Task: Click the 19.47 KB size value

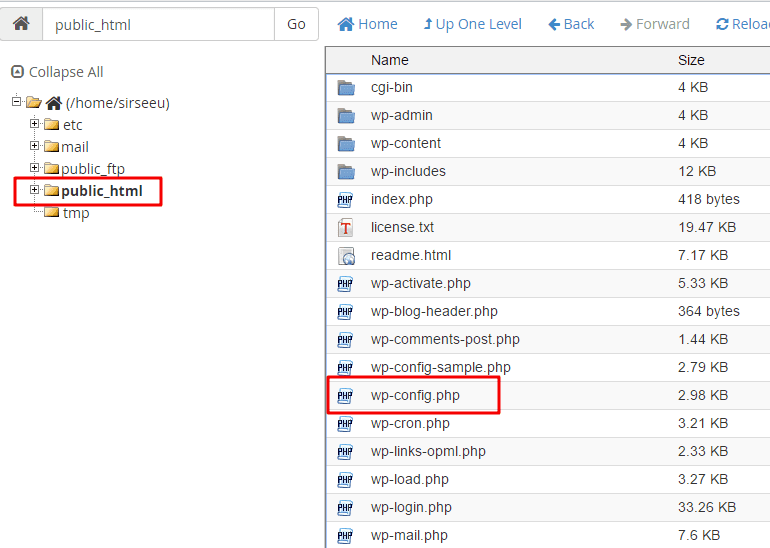Action: coord(707,227)
